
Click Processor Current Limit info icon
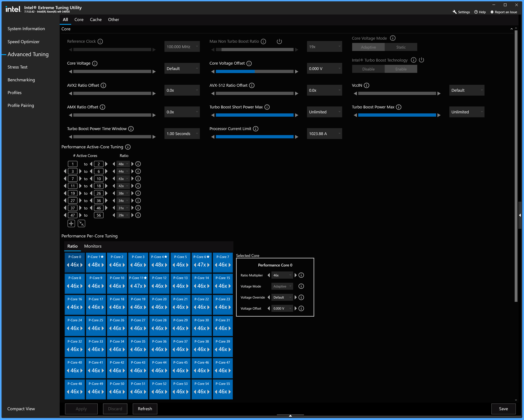click(x=256, y=129)
